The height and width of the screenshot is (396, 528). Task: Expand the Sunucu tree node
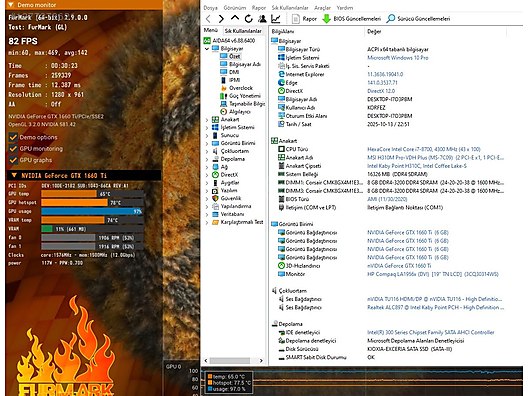(x=207, y=135)
